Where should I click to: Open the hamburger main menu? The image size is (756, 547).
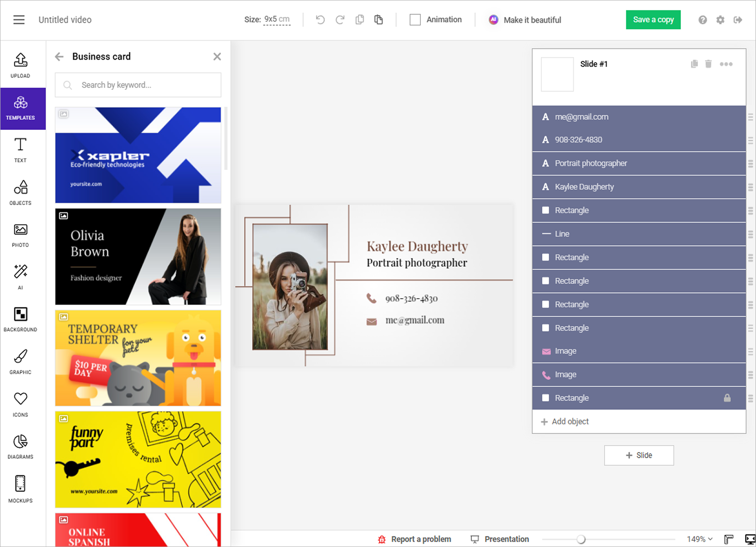(19, 20)
